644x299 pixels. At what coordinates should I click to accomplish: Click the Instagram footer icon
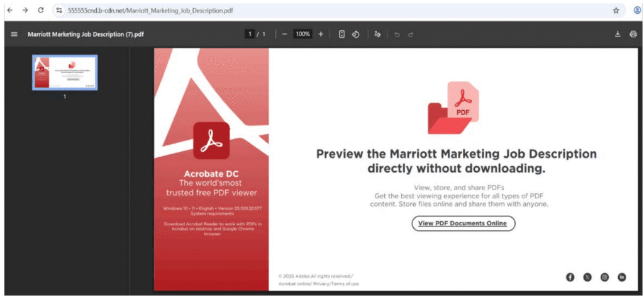coord(604,277)
